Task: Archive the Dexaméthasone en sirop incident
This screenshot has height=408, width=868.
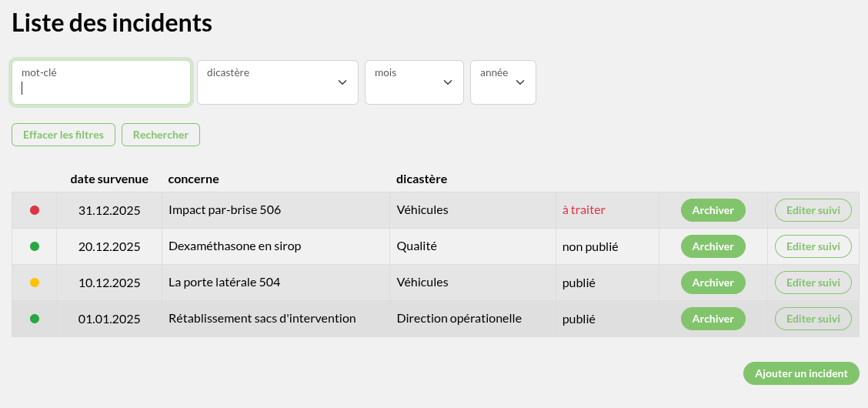Action: click(713, 246)
